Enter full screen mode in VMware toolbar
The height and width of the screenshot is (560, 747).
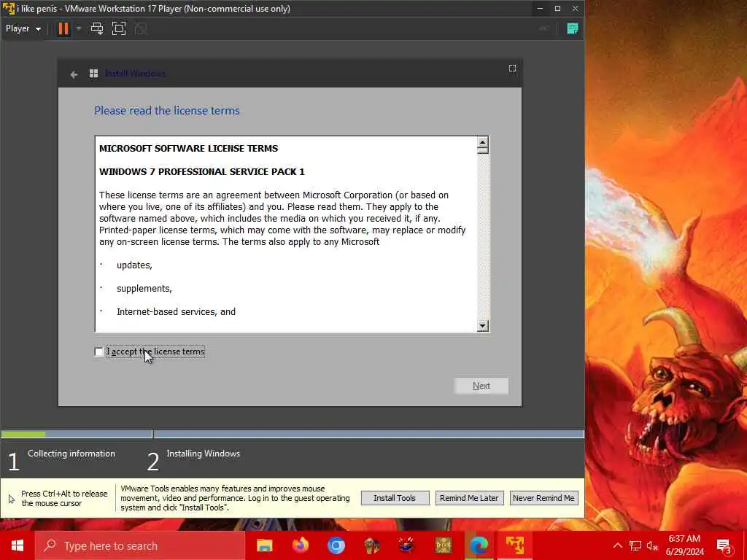point(119,28)
